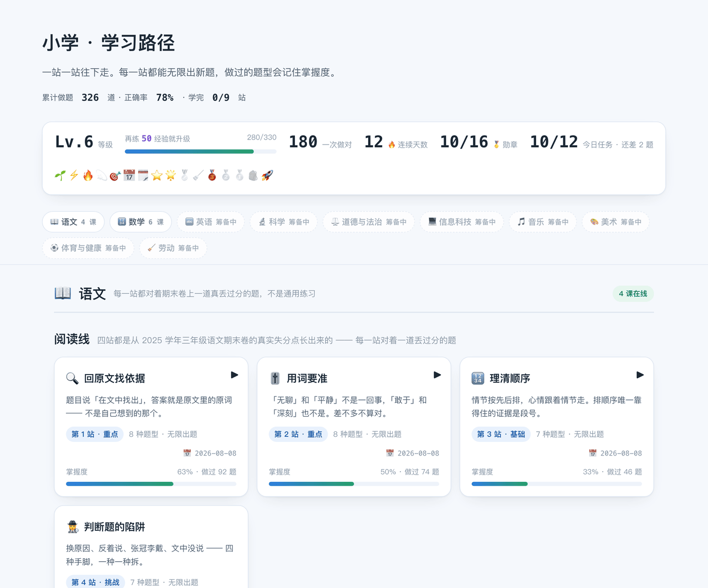Switch to the 数学 subject tab
The width and height of the screenshot is (708, 588).
tap(141, 222)
